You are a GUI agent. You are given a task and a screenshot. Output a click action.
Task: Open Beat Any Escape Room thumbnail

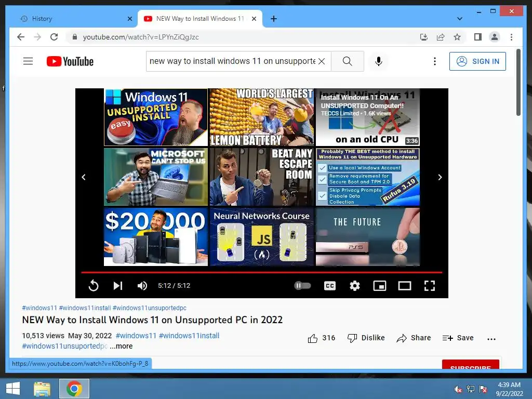coord(262,177)
